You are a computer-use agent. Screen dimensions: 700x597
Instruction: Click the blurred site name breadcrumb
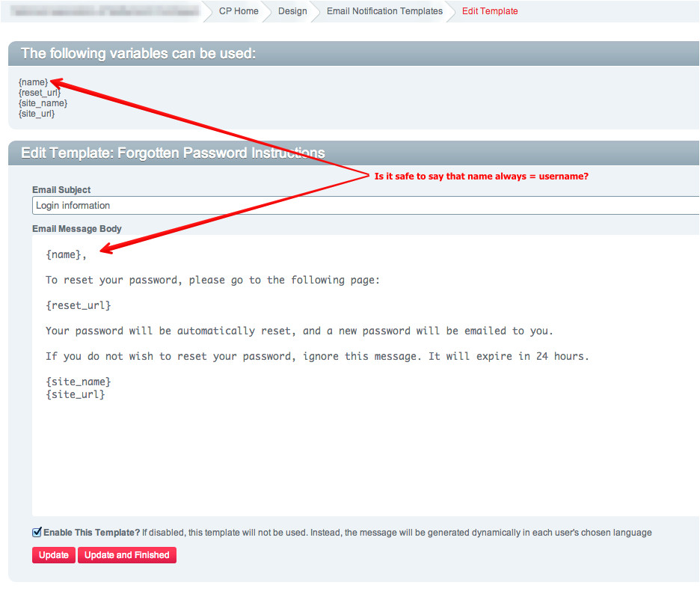point(105,11)
